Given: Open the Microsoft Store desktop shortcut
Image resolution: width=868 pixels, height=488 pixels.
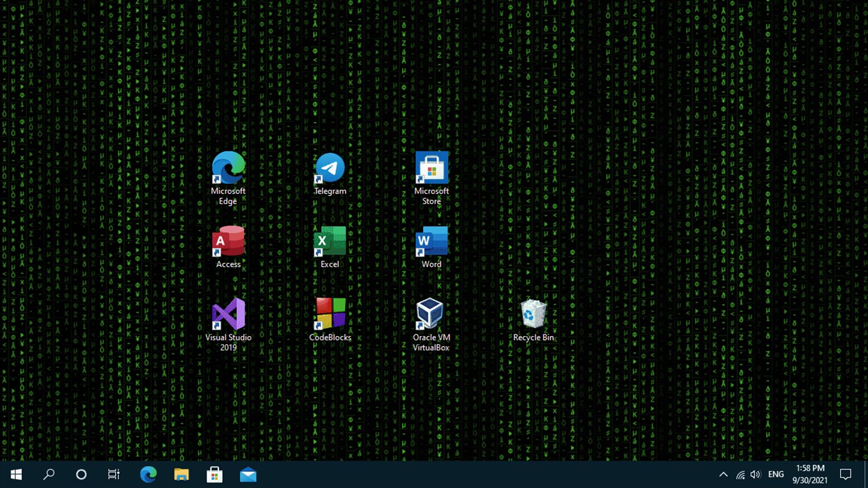Looking at the screenshot, I should tap(431, 167).
